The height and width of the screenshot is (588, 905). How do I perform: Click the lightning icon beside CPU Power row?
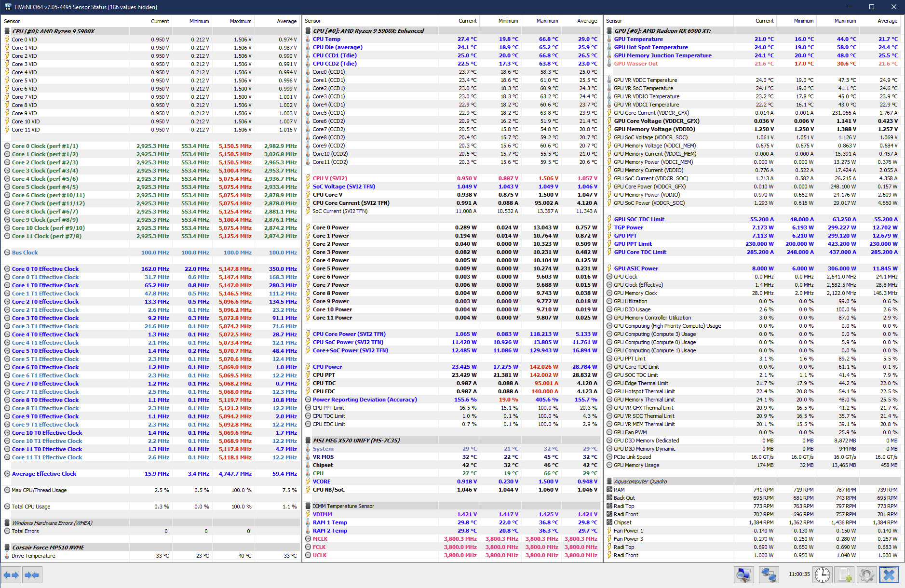[308, 367]
